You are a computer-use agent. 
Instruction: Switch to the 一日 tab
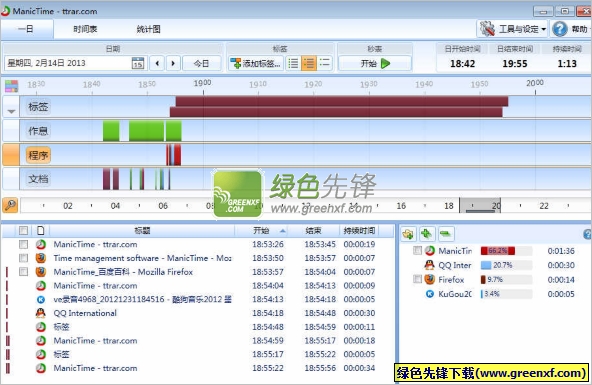(26, 29)
